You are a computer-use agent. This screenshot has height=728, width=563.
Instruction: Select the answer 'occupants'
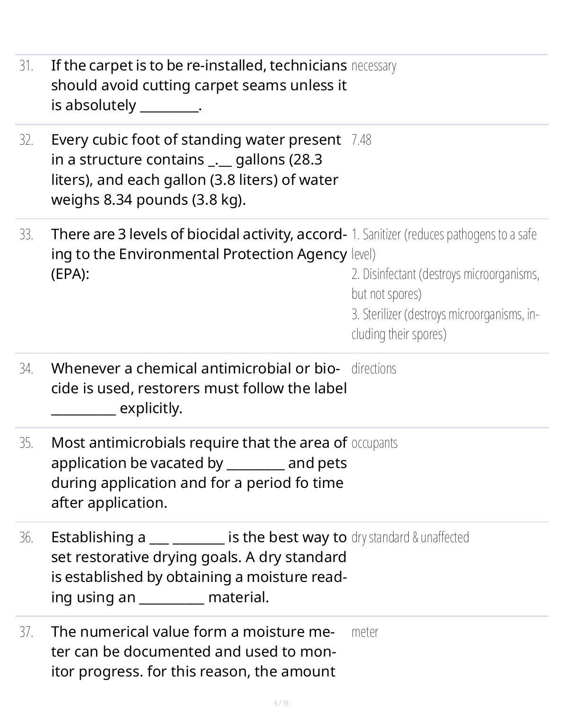(x=374, y=443)
